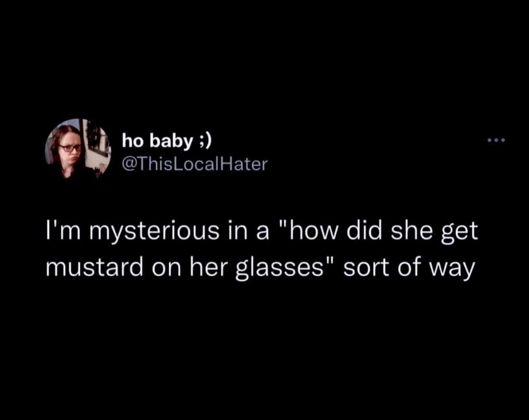Open the "ho baby ;)" display name

167,140
